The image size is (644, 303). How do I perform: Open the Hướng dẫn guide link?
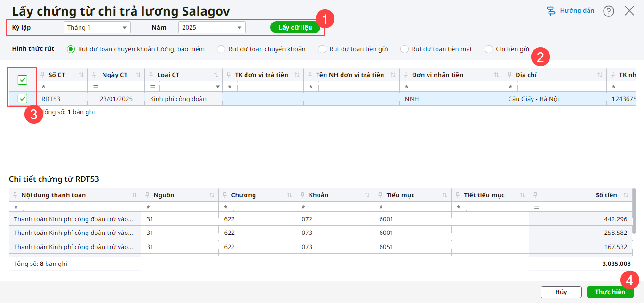pos(570,10)
